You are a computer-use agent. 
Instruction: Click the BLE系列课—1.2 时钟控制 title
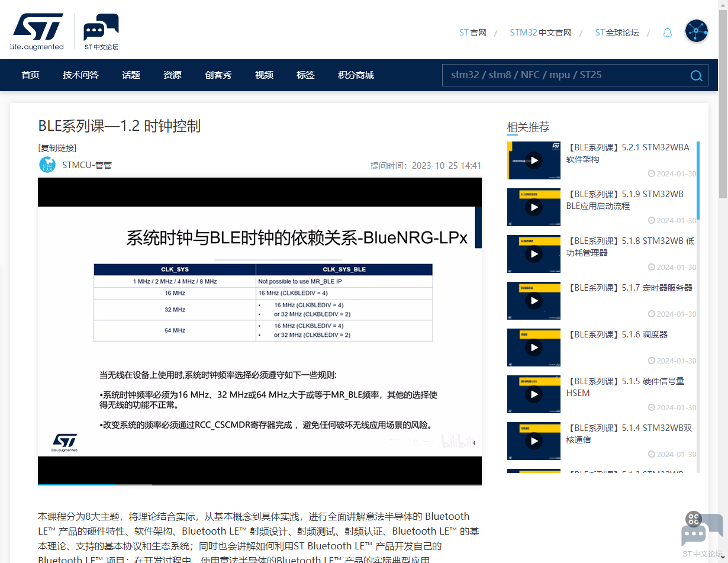(119, 126)
